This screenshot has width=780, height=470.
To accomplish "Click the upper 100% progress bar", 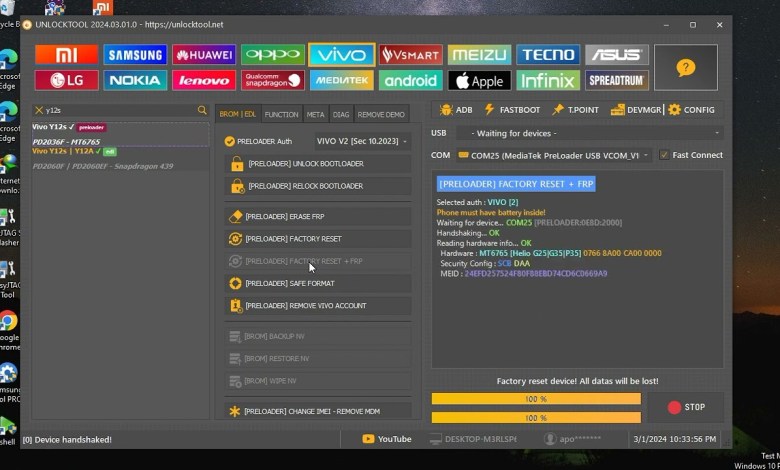I will click(x=536, y=398).
